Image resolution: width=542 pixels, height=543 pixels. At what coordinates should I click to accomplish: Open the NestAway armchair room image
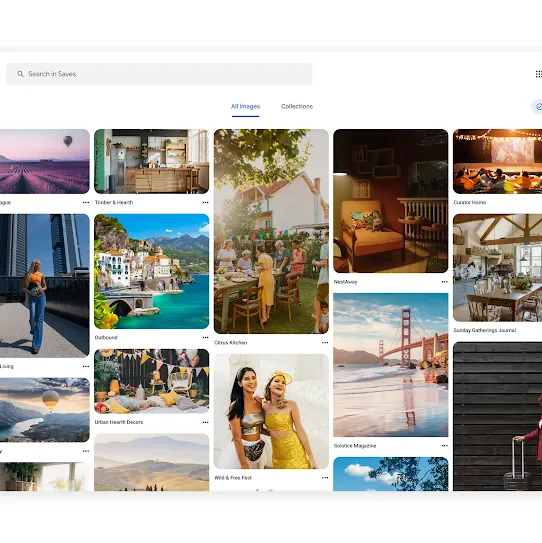(x=391, y=201)
